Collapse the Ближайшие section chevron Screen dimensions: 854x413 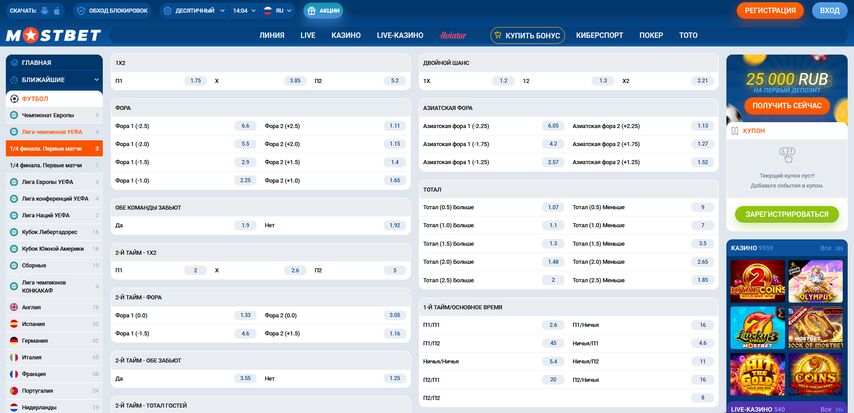(96, 80)
